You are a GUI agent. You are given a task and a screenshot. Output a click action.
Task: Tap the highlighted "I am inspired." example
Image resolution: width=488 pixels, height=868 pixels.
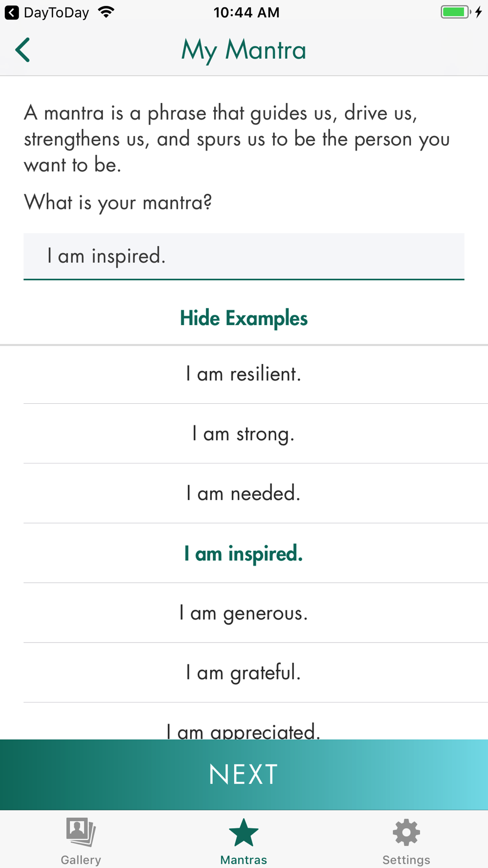244,554
